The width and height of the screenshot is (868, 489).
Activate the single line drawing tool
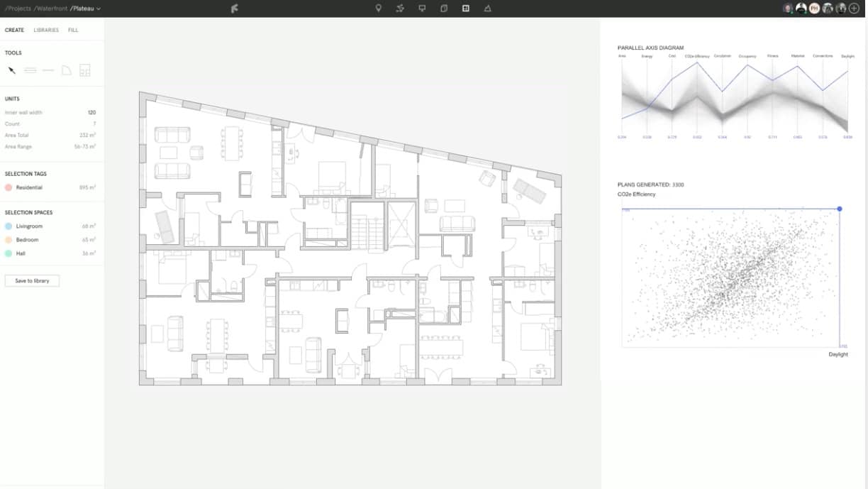(48, 70)
